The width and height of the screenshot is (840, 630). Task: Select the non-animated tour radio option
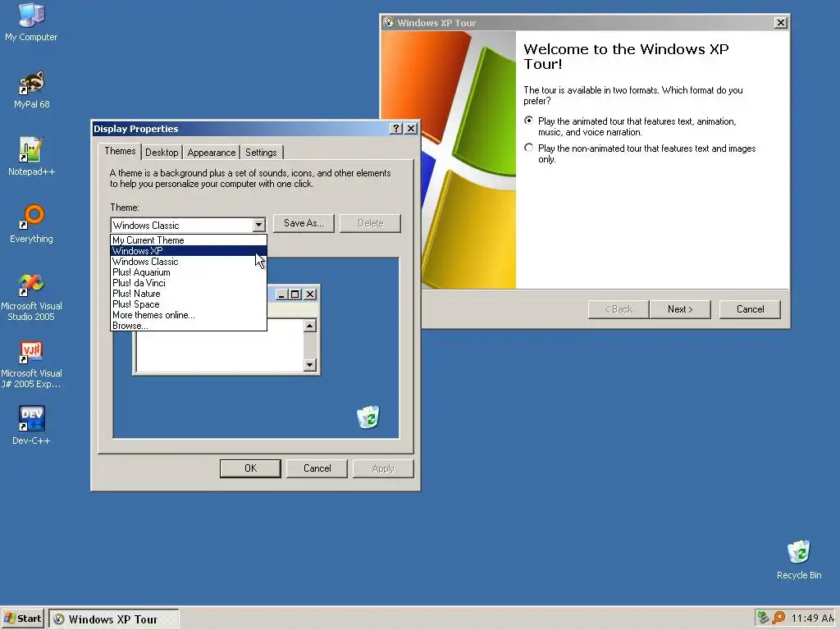pyautogui.click(x=529, y=148)
